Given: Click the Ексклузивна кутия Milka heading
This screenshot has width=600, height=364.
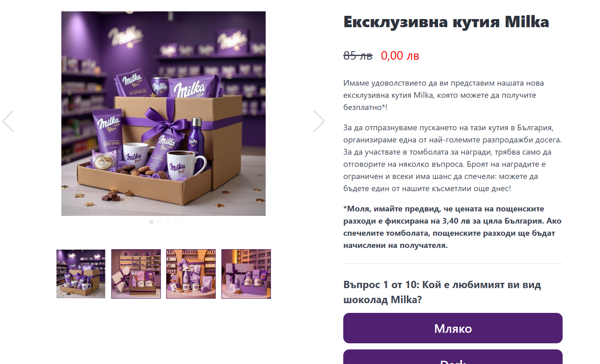Looking at the screenshot, I should [x=446, y=22].
